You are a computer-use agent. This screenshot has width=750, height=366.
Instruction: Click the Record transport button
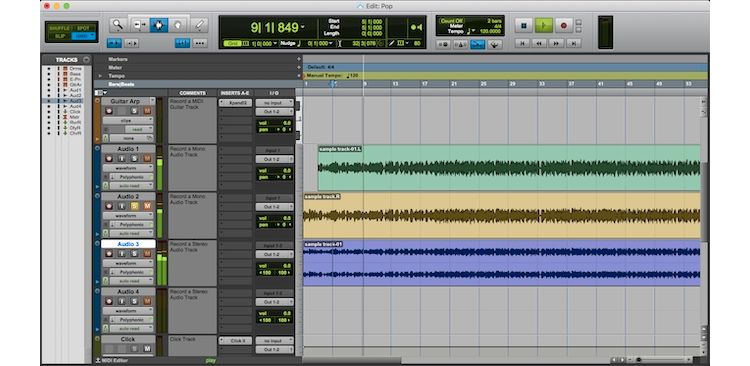[x=563, y=25]
